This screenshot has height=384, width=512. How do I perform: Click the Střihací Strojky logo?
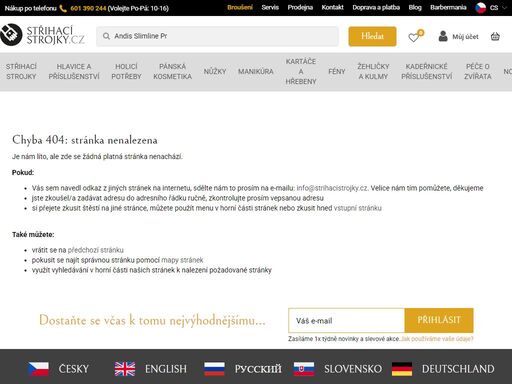click(42, 35)
